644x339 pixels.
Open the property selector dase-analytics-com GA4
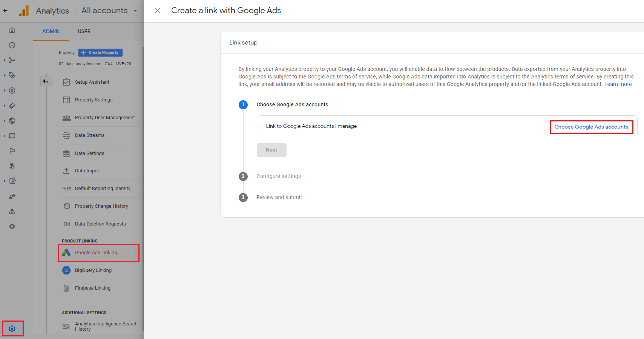[99, 64]
